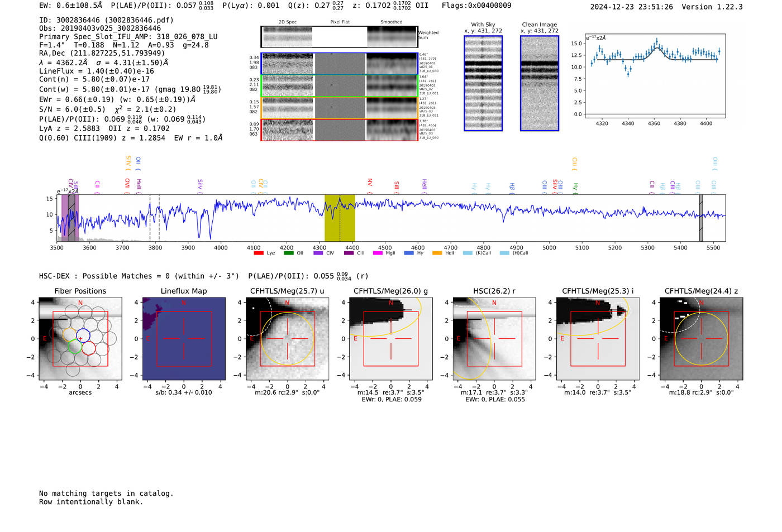Click the With Sky spectral cutout

point(483,83)
